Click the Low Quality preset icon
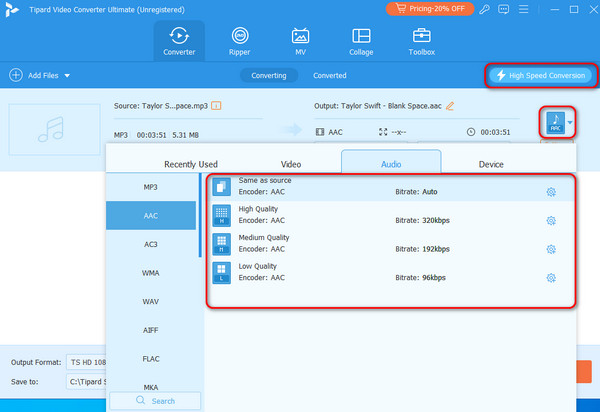 click(x=222, y=273)
